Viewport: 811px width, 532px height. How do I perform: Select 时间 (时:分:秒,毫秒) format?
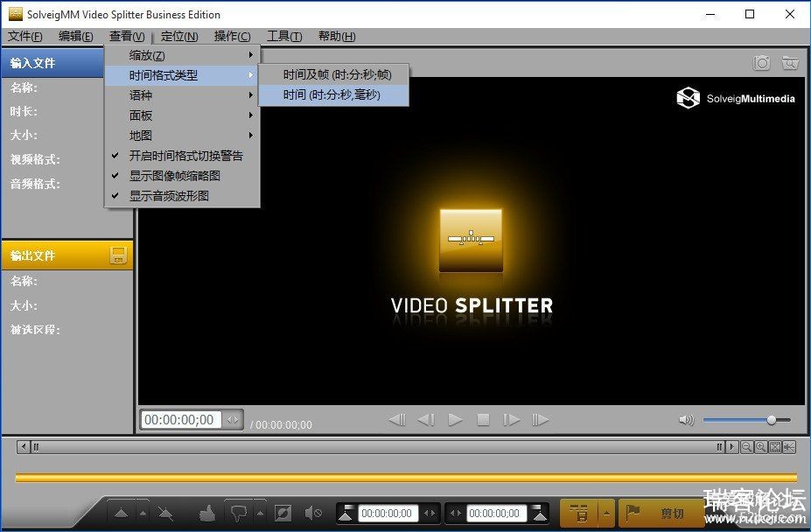pos(333,95)
